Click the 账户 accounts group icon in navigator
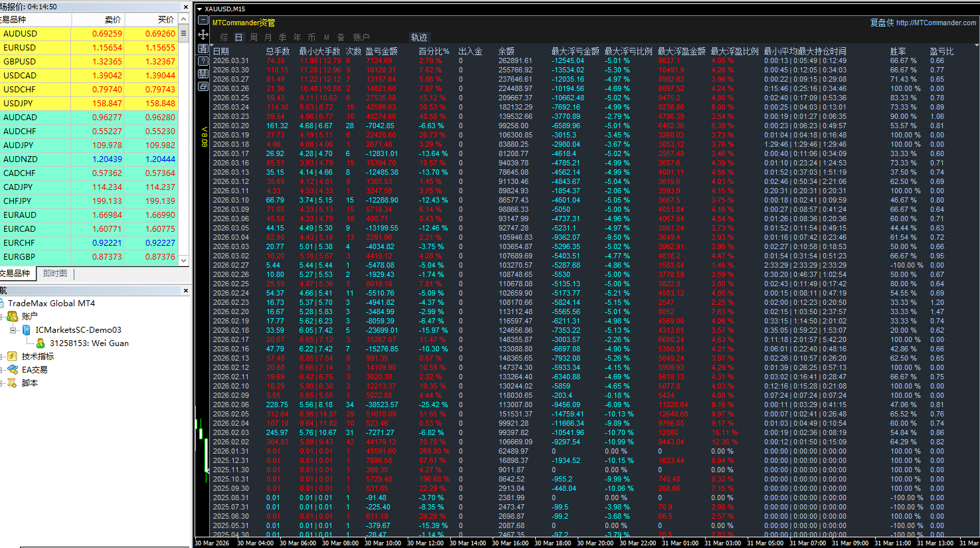 click(x=13, y=316)
